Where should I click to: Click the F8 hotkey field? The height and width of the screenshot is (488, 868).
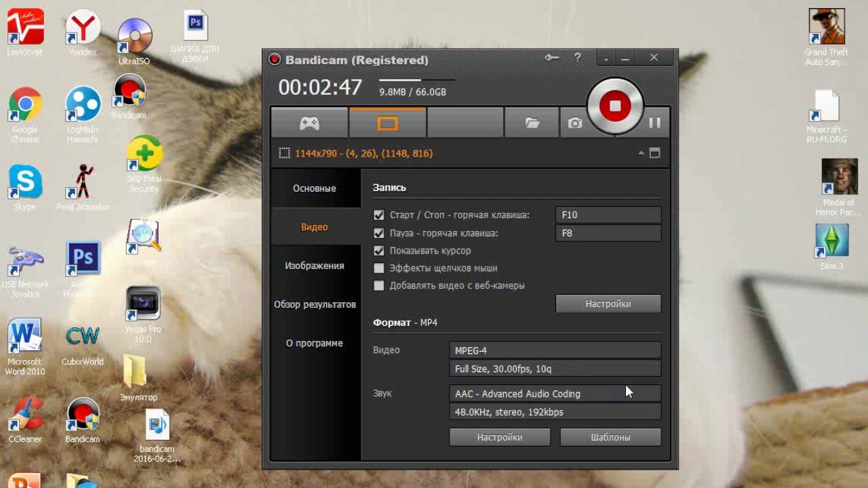tap(608, 233)
